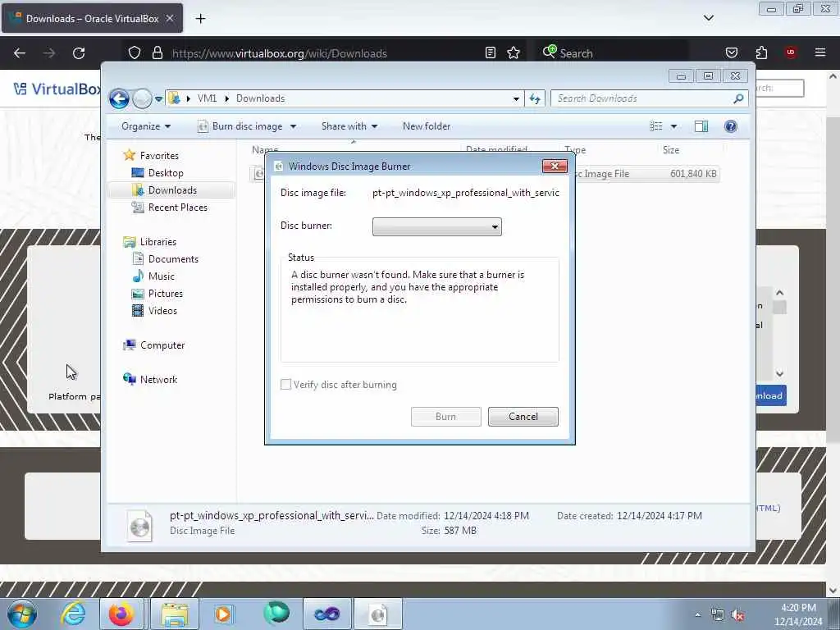Open the Share with menu

point(349,126)
